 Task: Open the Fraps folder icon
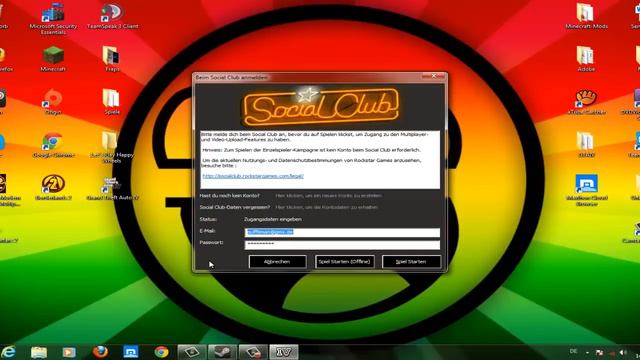point(111,60)
